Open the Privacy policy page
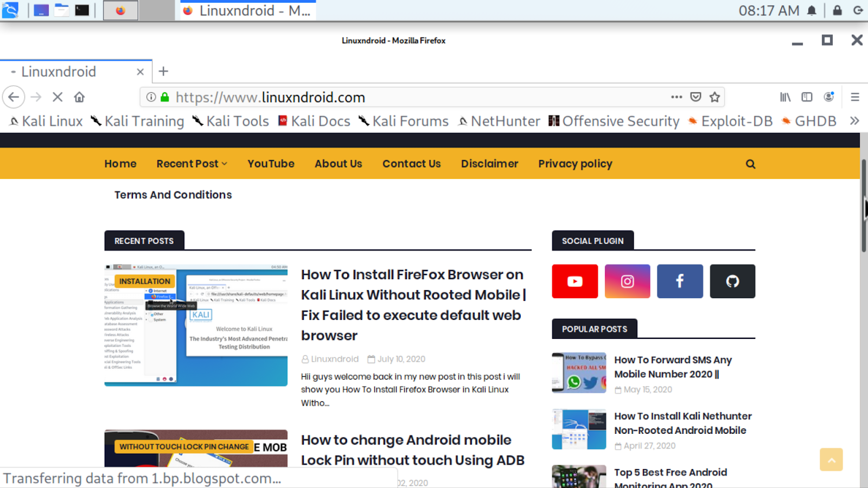 coord(575,164)
